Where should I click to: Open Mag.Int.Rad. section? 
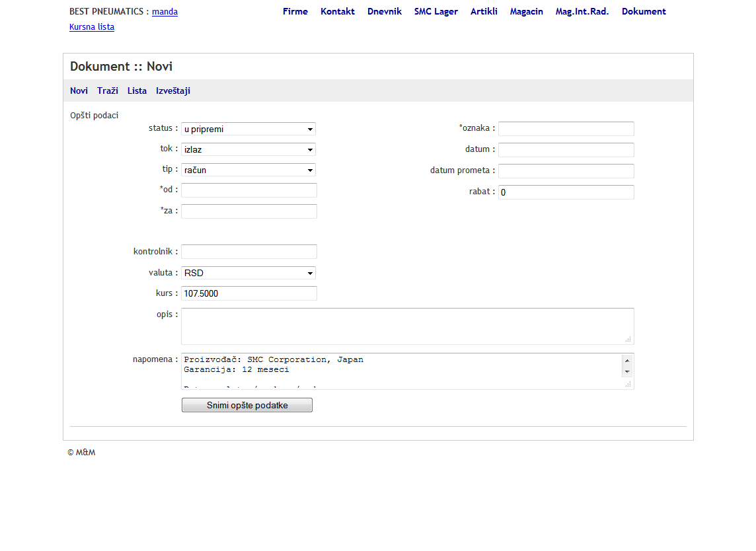click(x=582, y=12)
